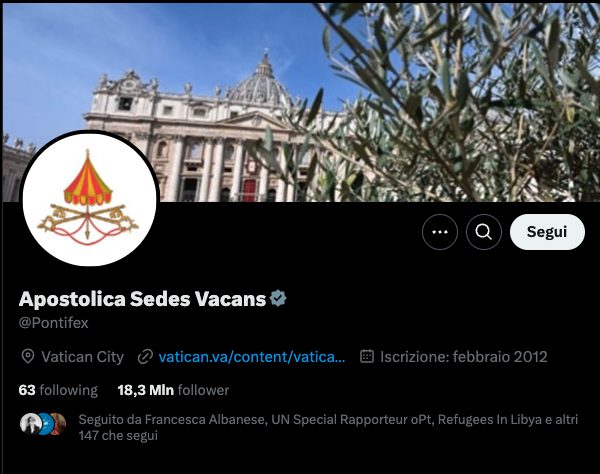Click the chain link icon beside URL
The width and height of the screenshot is (600, 474).
tap(145, 357)
